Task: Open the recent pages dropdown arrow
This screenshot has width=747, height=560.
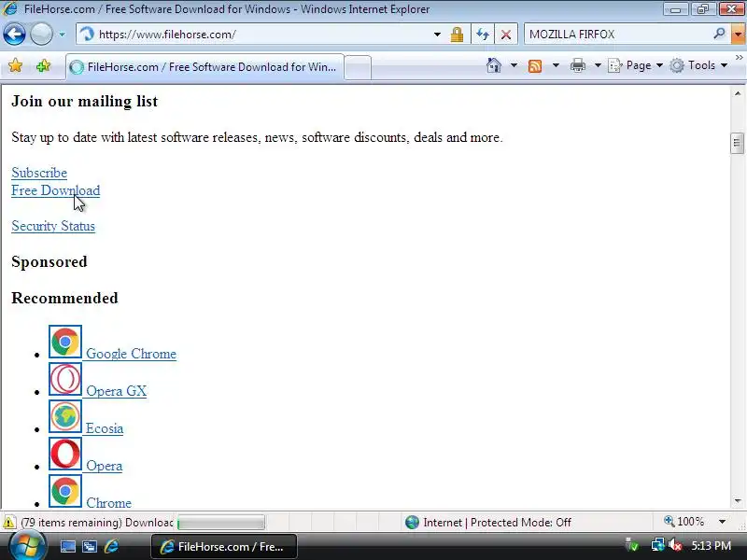Action: click(62, 35)
